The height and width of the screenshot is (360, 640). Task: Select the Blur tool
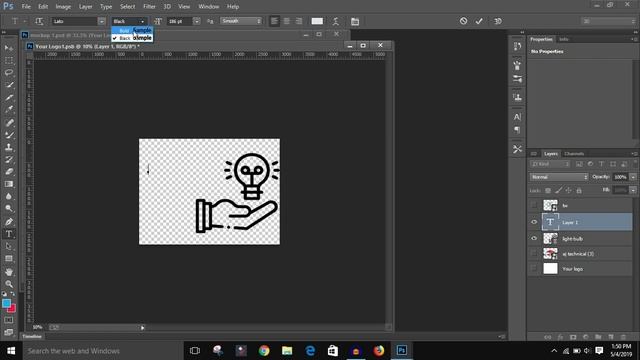coord(9,196)
